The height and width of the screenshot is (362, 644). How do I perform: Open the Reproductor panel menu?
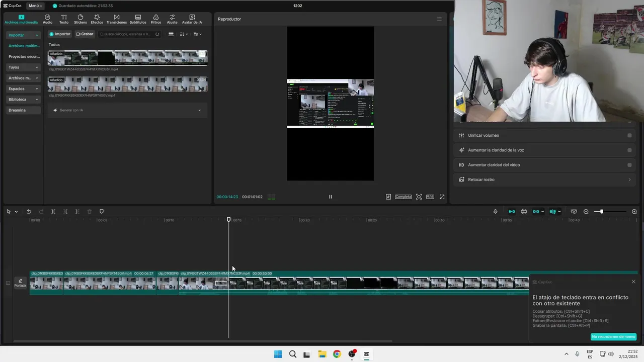(x=439, y=19)
